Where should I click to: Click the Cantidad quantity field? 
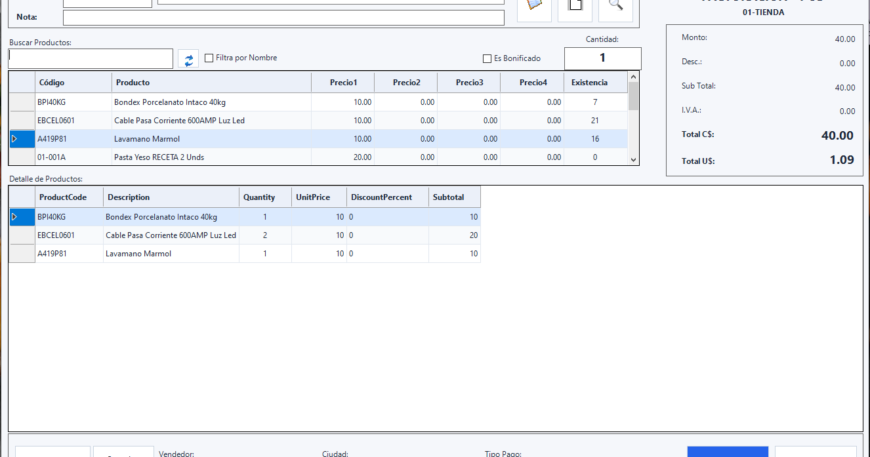coord(603,58)
